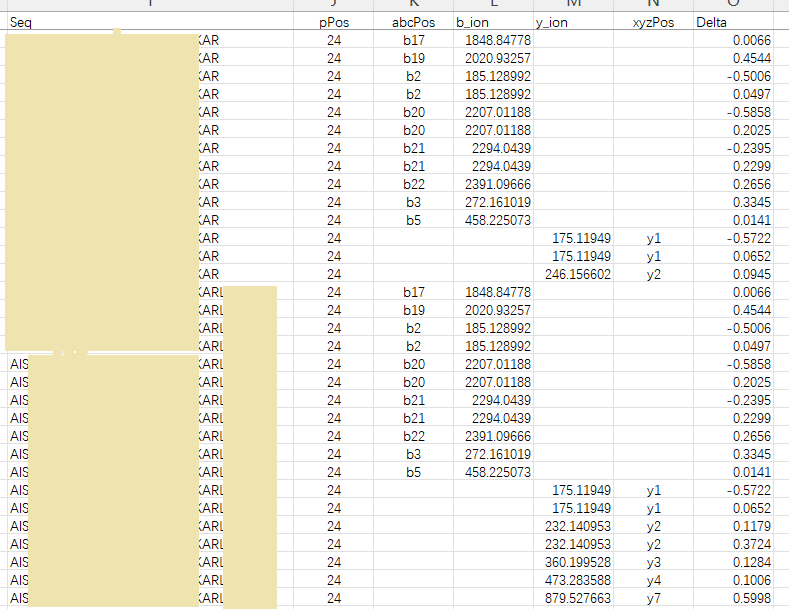This screenshot has width=789, height=609.
Task: Click the cell containing 246.156602
Action: point(573,274)
